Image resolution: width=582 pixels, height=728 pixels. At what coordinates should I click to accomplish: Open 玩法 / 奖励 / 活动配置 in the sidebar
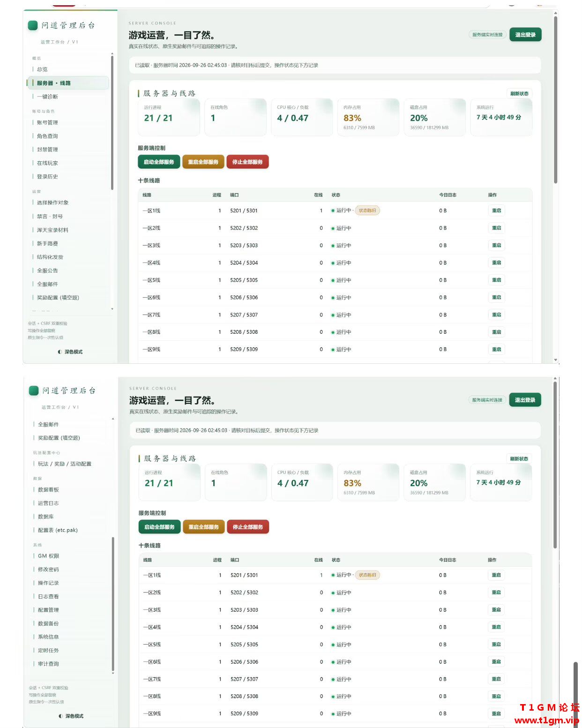pyautogui.click(x=65, y=464)
